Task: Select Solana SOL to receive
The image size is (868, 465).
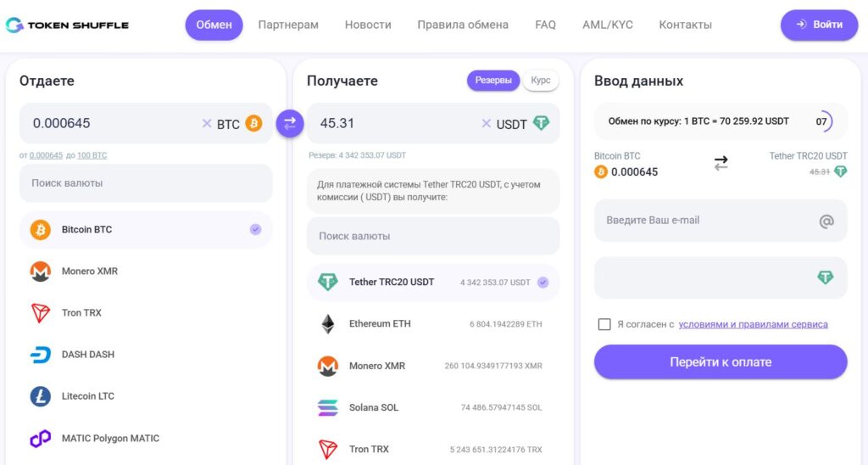Action: pyautogui.click(x=373, y=407)
